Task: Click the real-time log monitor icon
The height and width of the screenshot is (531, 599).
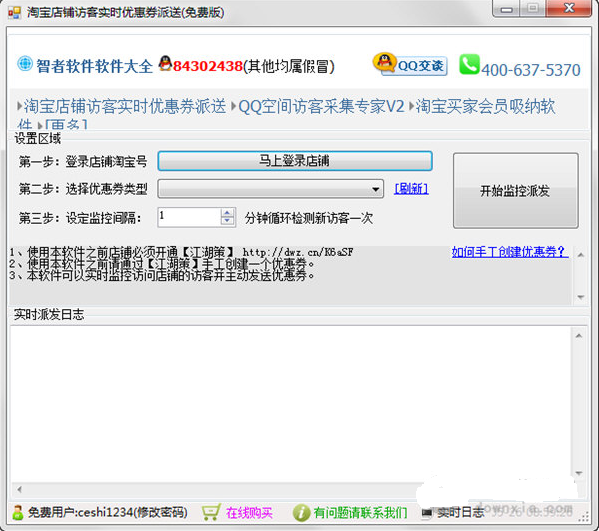Action: coord(427,513)
